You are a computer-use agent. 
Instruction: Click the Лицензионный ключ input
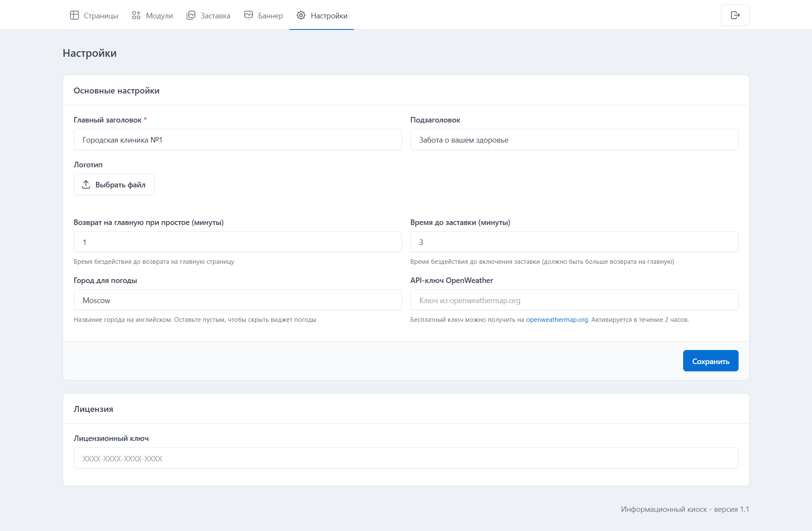[x=406, y=458]
